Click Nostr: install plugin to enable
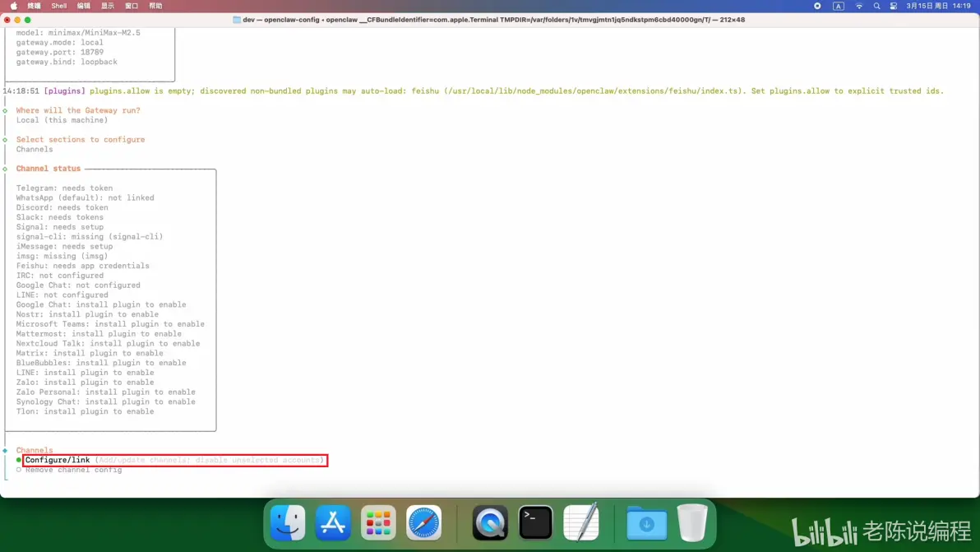Screen dimensions: 980x552 (87, 314)
